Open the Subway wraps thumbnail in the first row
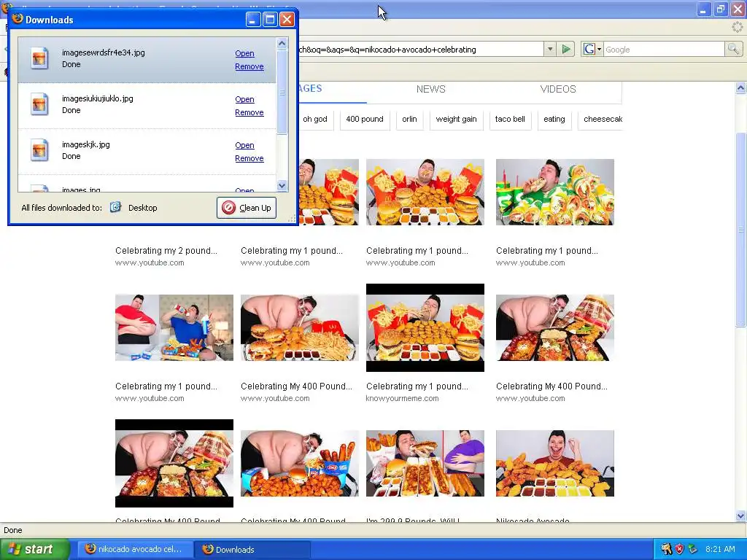 coord(554,192)
